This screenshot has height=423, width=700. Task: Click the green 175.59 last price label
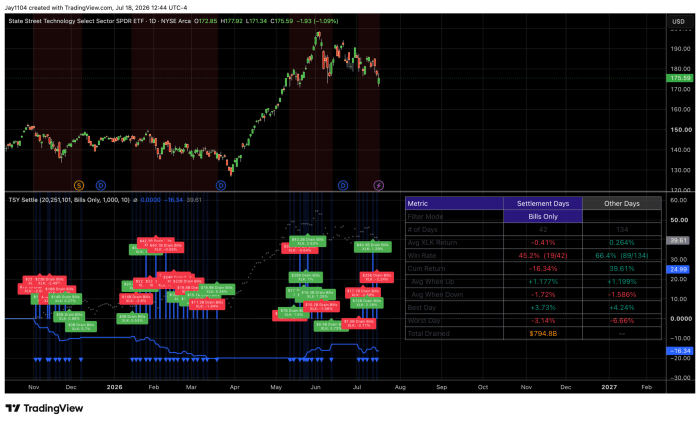679,78
